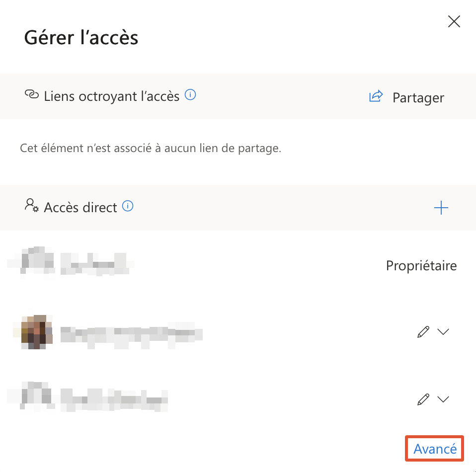
Task: Click the chain link icon beside Liens octroyant
Action: click(31, 95)
